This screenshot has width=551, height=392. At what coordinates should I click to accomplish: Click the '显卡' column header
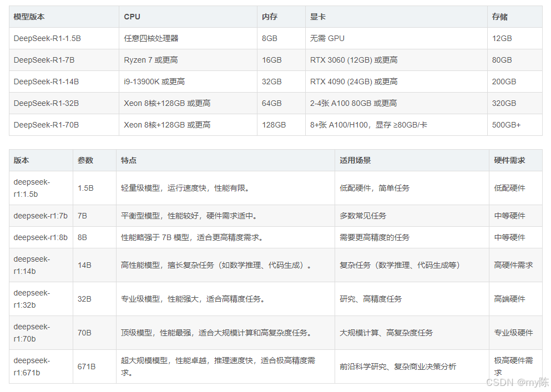[x=396, y=17]
